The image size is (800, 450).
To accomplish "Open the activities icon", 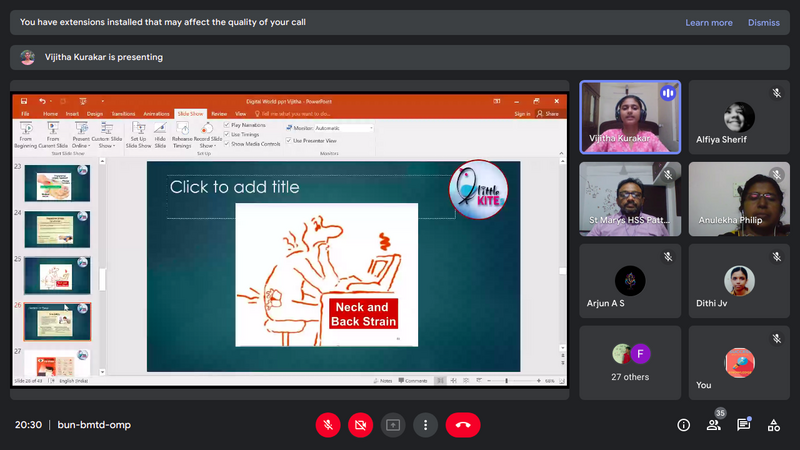I will [x=774, y=425].
